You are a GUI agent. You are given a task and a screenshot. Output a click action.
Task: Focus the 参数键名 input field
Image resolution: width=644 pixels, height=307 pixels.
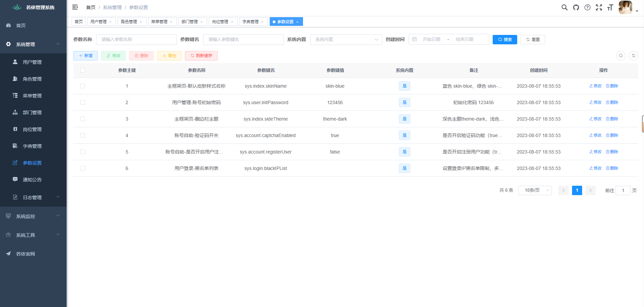pyautogui.click(x=243, y=39)
